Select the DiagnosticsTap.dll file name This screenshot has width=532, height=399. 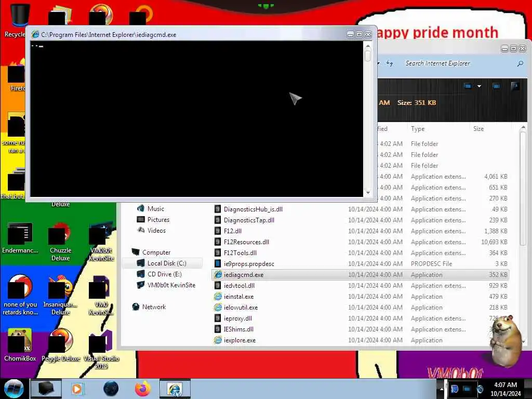pos(249,220)
